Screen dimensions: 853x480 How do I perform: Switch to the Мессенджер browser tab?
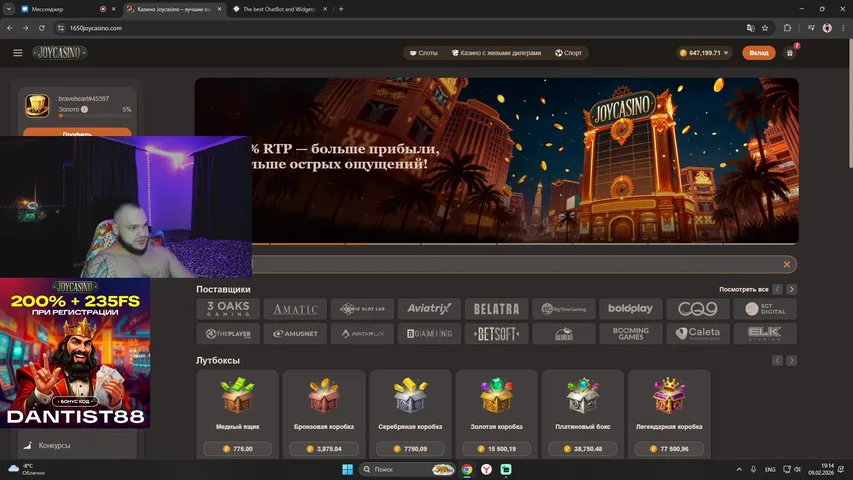pyautogui.click(x=60, y=8)
